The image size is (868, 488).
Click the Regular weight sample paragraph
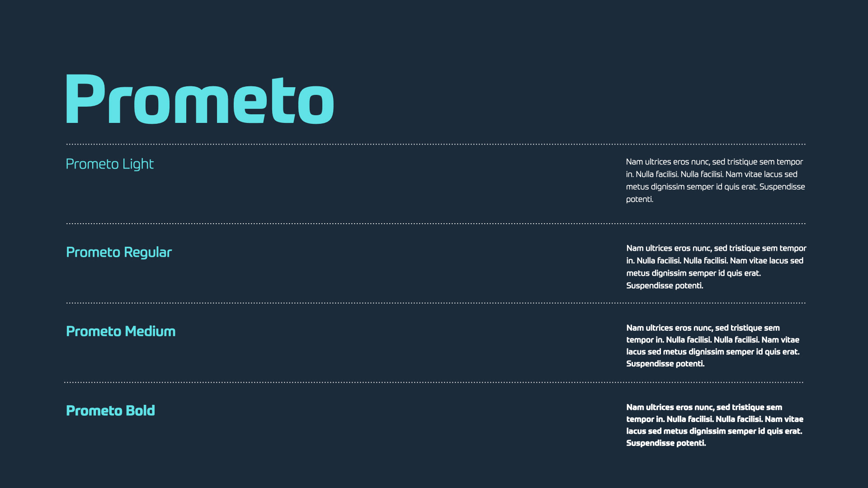716,267
